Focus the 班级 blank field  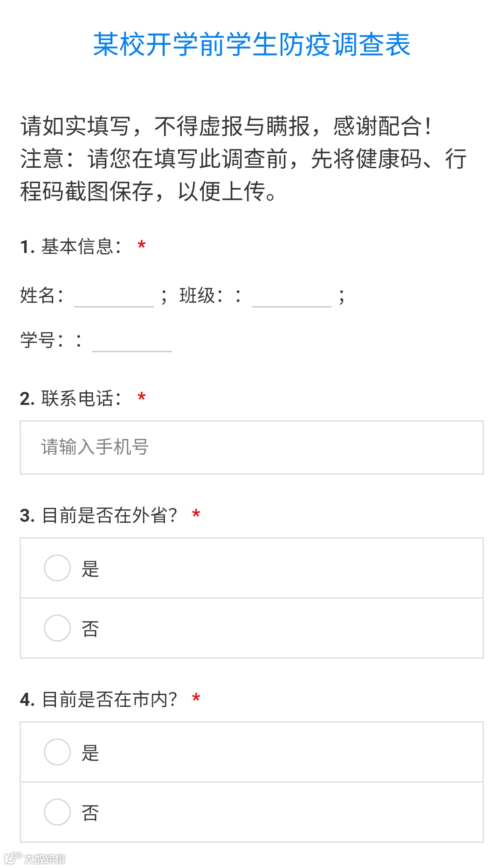[x=291, y=297]
